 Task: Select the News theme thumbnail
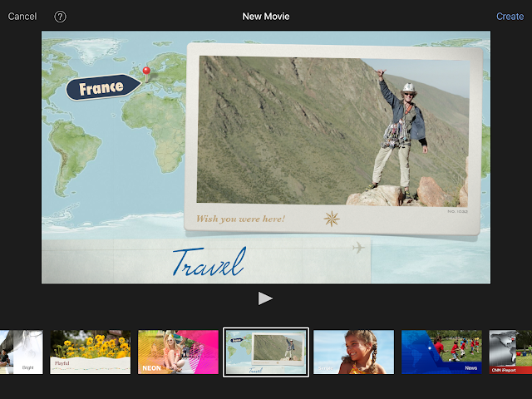coord(441,352)
